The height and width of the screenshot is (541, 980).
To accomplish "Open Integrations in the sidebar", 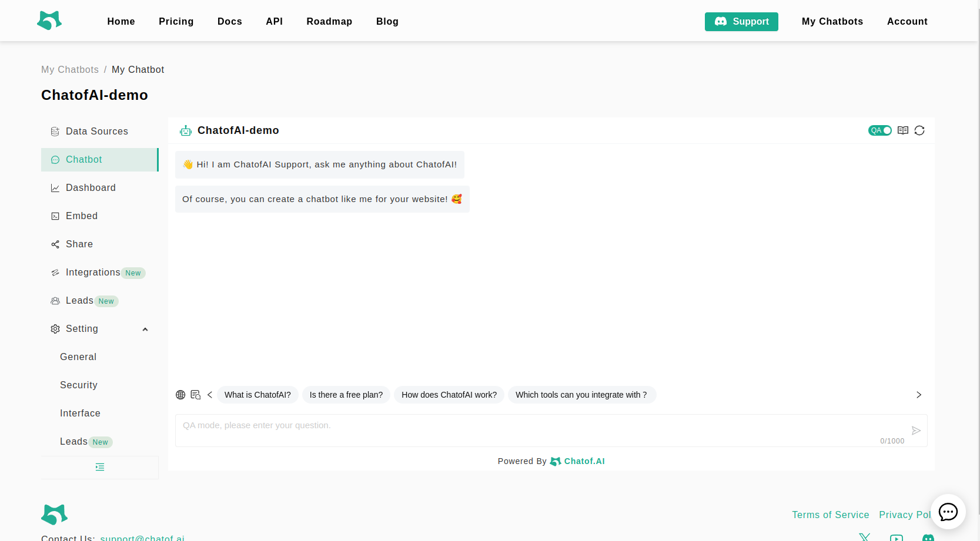I will point(100,273).
